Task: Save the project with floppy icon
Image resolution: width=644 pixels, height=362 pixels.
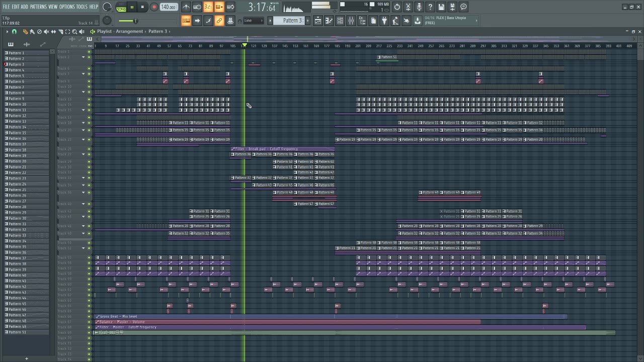Action: coord(441,7)
